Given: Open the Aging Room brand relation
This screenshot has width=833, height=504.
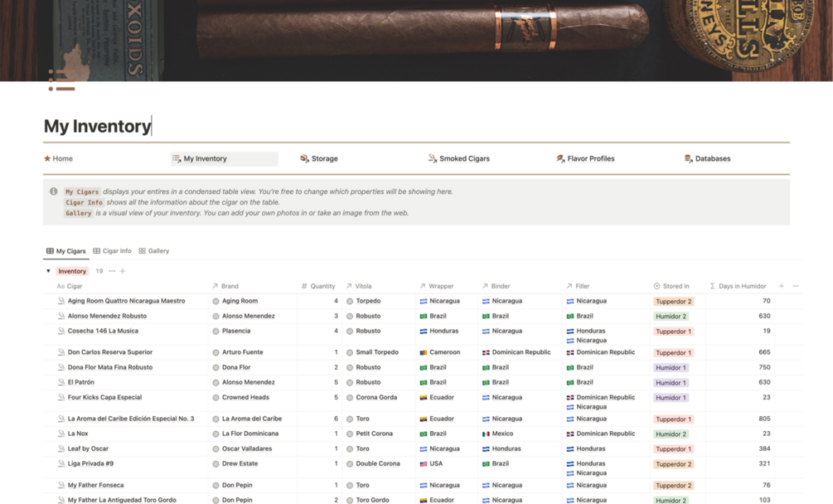Looking at the screenshot, I should click(235, 301).
